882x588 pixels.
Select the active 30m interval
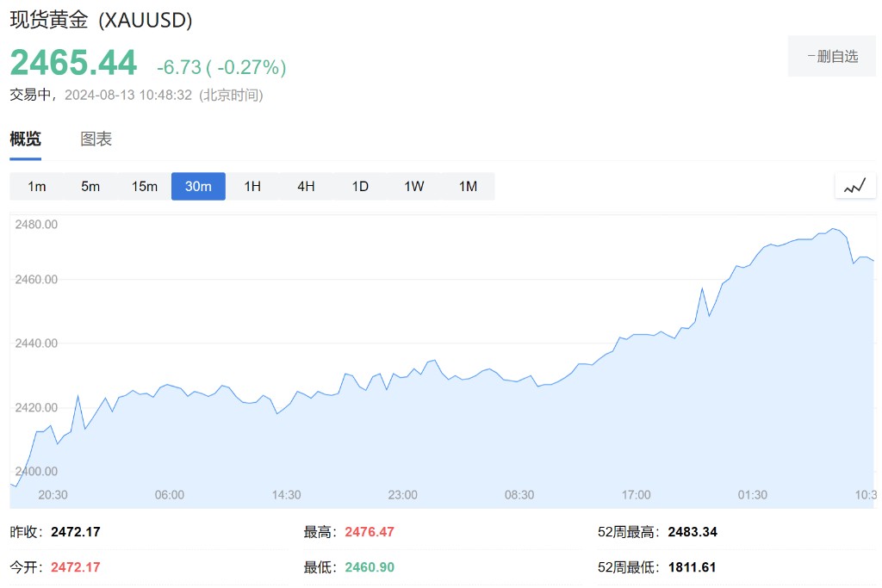tap(198, 186)
